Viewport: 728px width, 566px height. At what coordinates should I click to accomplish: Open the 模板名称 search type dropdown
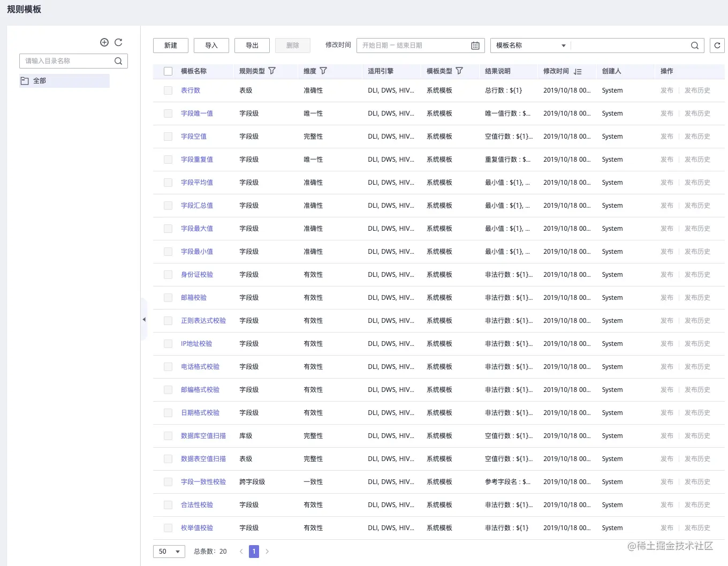530,46
